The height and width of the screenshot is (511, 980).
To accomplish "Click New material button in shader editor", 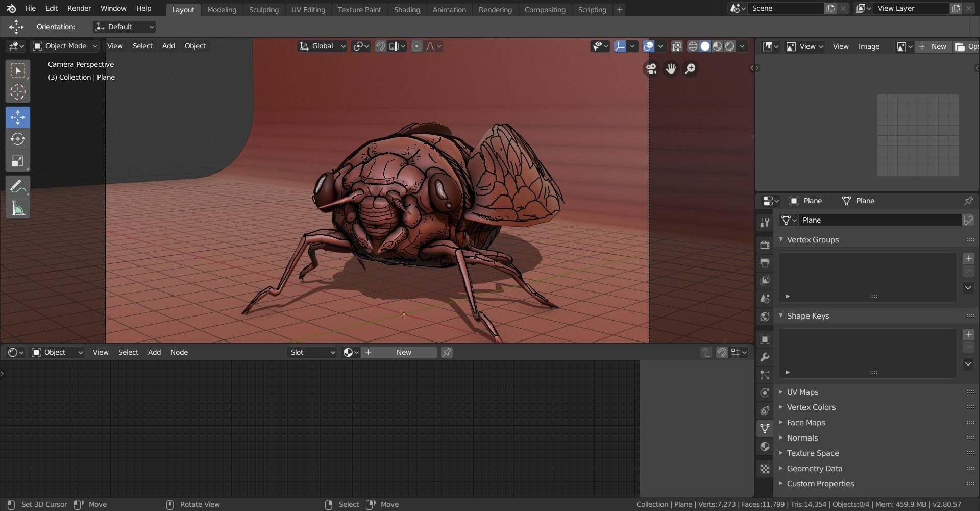I will pyautogui.click(x=399, y=352).
